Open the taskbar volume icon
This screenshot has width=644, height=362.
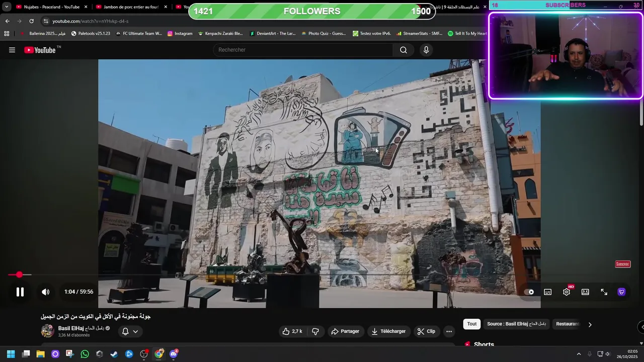click(607, 354)
